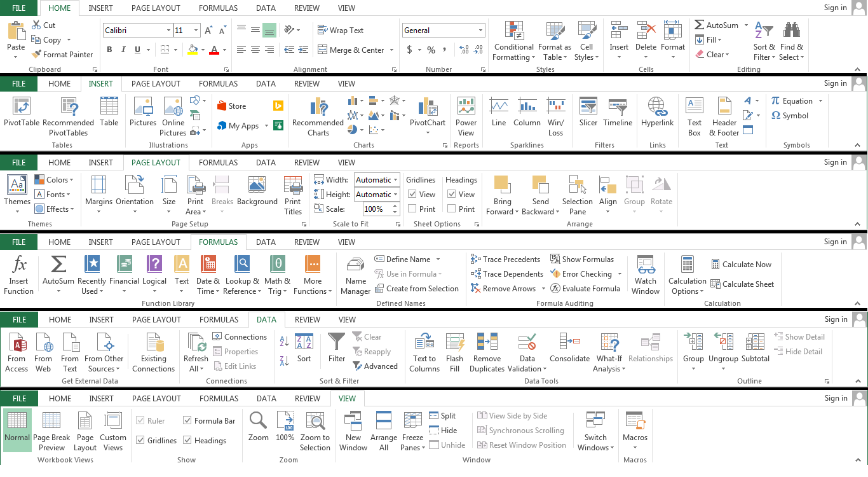Image resolution: width=868 pixels, height=477 pixels.
Task: Click Flash Fill in Data Tools
Action: tap(454, 352)
